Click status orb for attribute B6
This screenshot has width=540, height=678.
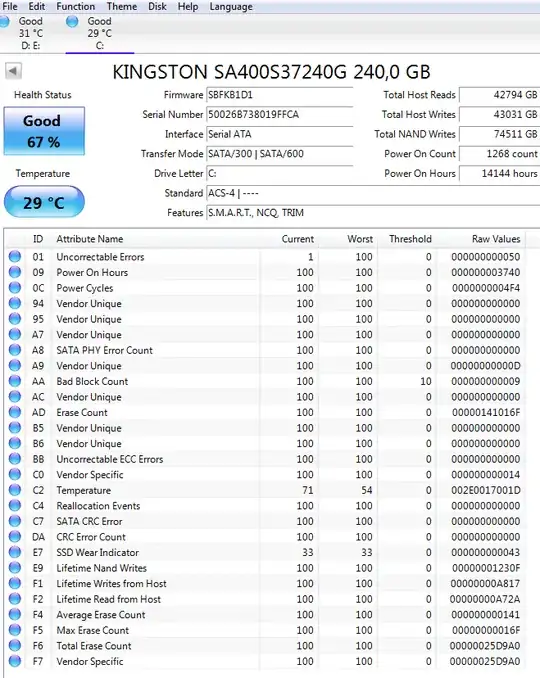(x=15, y=443)
